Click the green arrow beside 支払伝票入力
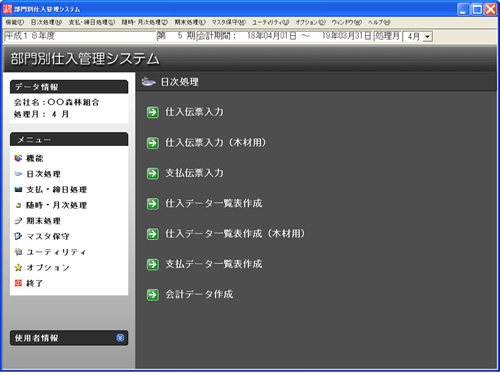This screenshot has width=500, height=374. click(x=153, y=173)
